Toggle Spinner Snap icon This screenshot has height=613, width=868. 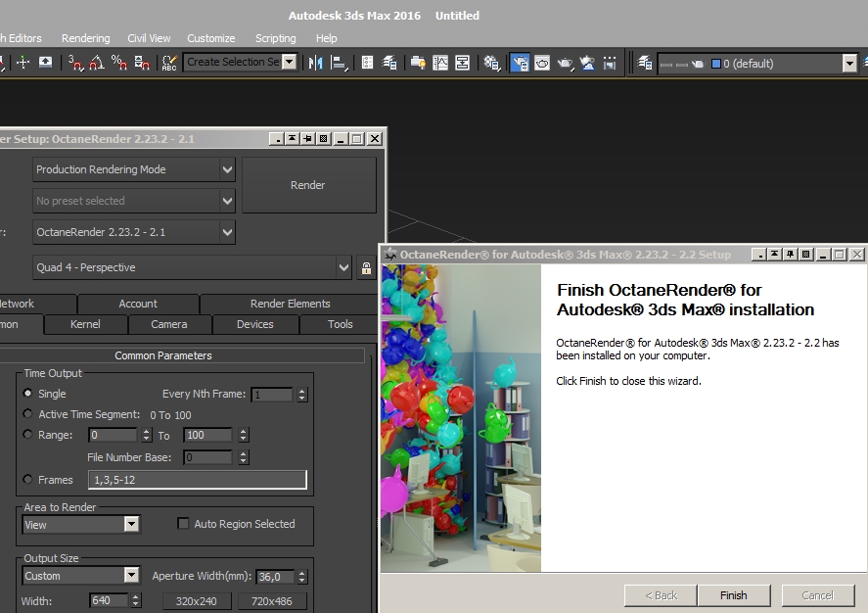[142, 63]
